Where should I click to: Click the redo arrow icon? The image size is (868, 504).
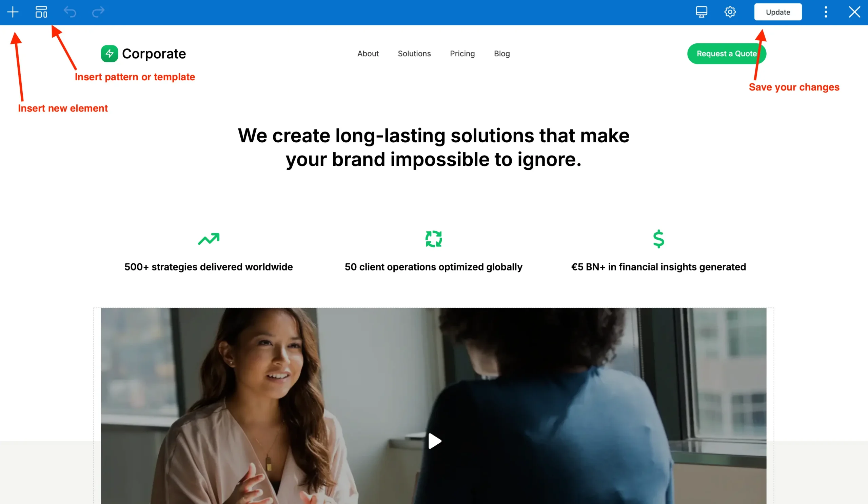click(98, 12)
